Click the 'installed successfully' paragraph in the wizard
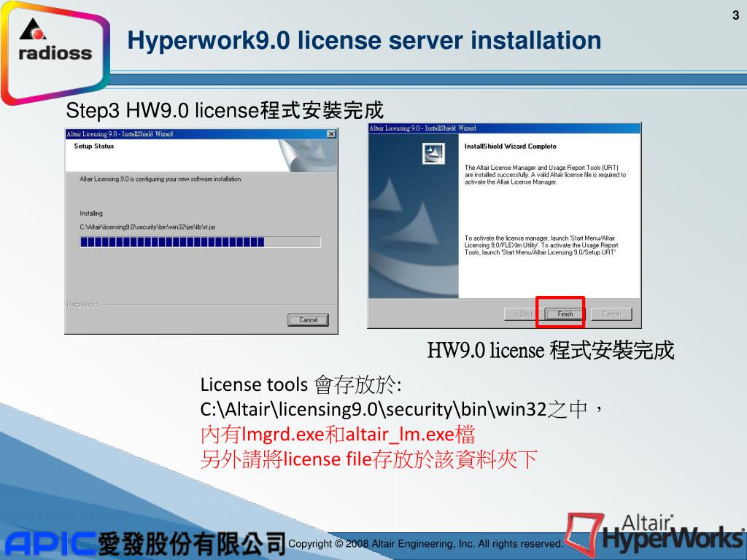This screenshot has width=747, height=560. pyautogui.click(x=545, y=175)
